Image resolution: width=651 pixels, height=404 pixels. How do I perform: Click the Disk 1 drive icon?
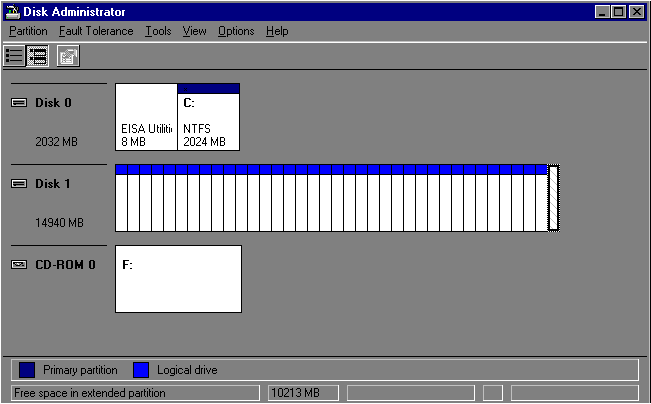[19, 184]
